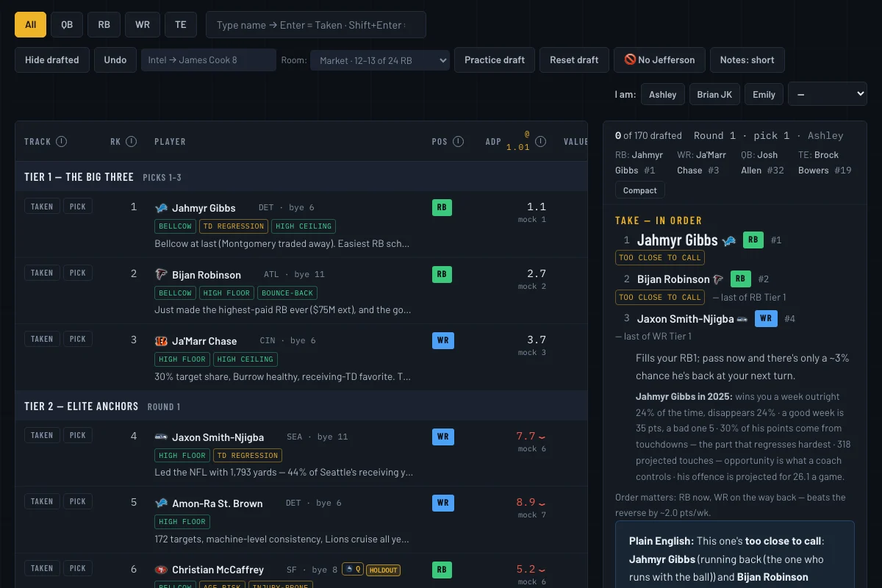Mark Ja'Marr Chase as TAKEN

42,339
